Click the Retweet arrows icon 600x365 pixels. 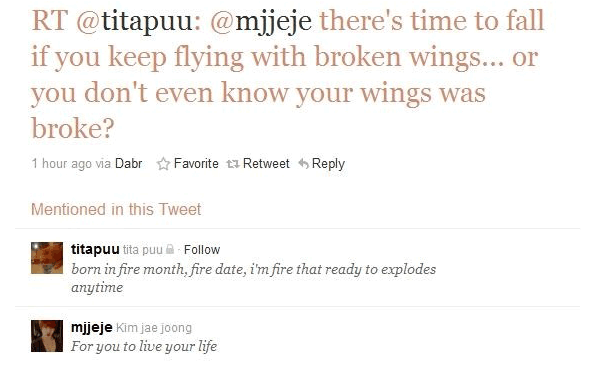(233, 164)
